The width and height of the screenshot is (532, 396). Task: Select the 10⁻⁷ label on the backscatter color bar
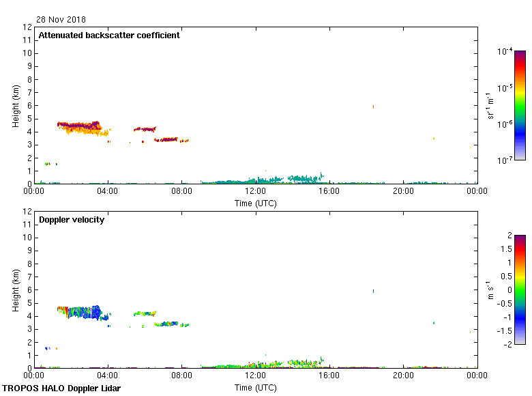tap(505, 160)
